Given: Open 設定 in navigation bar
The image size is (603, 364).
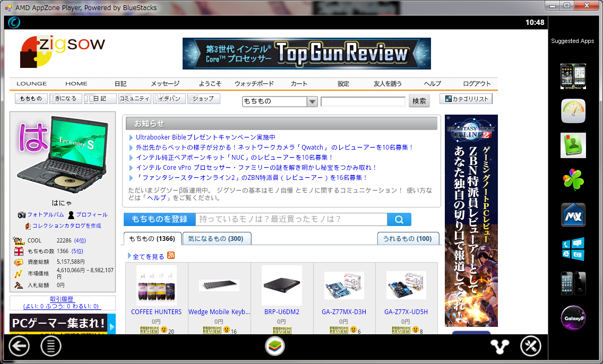Looking at the screenshot, I should pos(343,83).
